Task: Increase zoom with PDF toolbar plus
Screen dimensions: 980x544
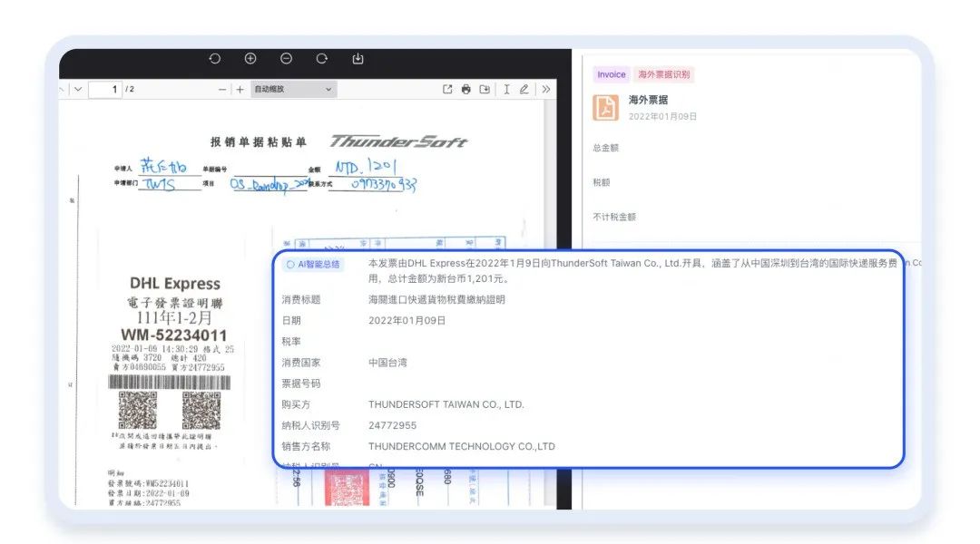Action: pos(240,90)
